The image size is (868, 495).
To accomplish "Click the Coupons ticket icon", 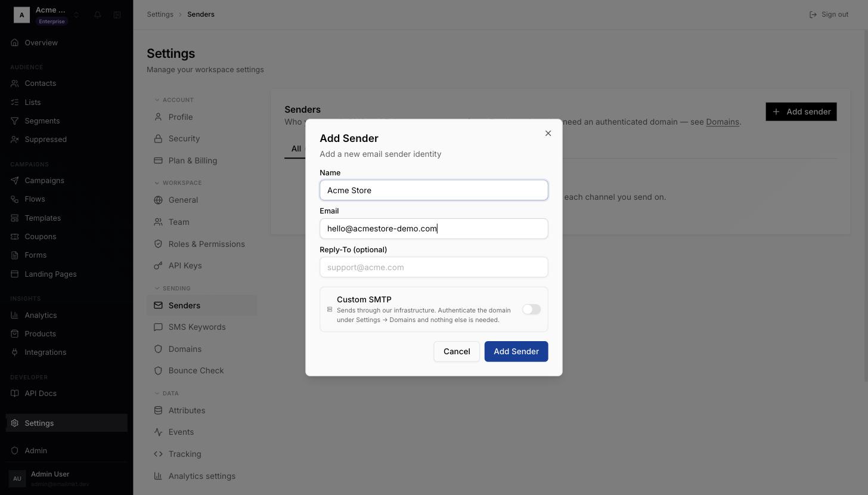I will 15,236.
